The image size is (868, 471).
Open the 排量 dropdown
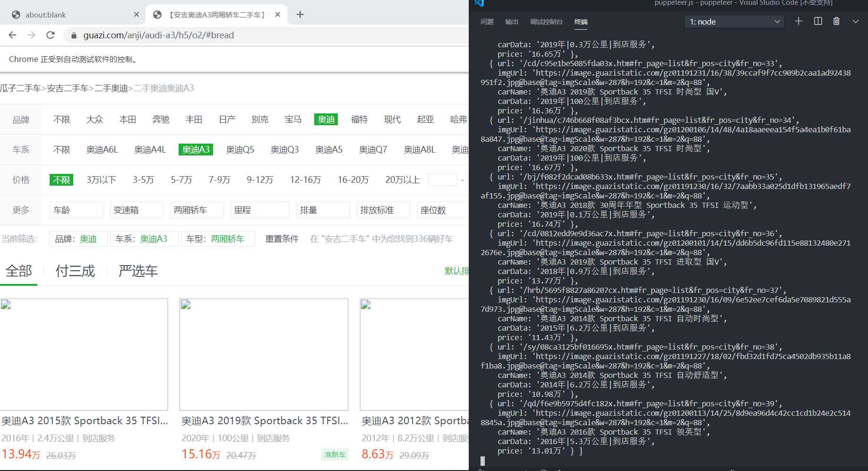(323, 210)
